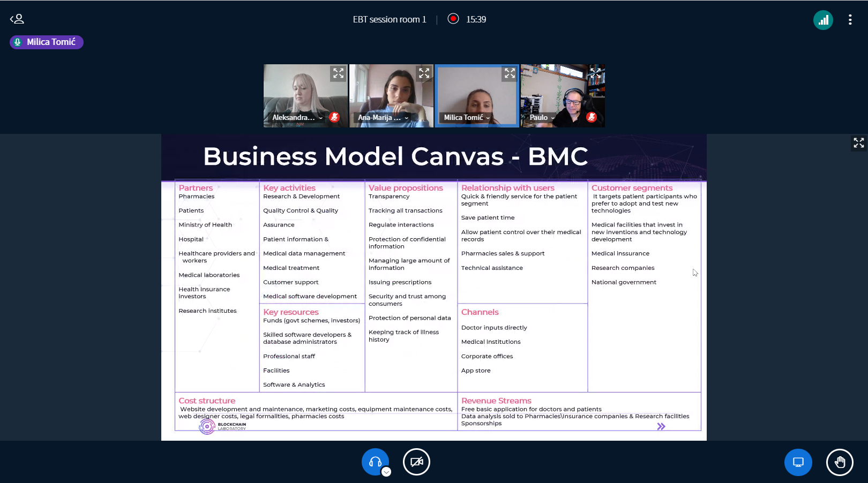Make the presentation fullscreen

click(x=858, y=142)
